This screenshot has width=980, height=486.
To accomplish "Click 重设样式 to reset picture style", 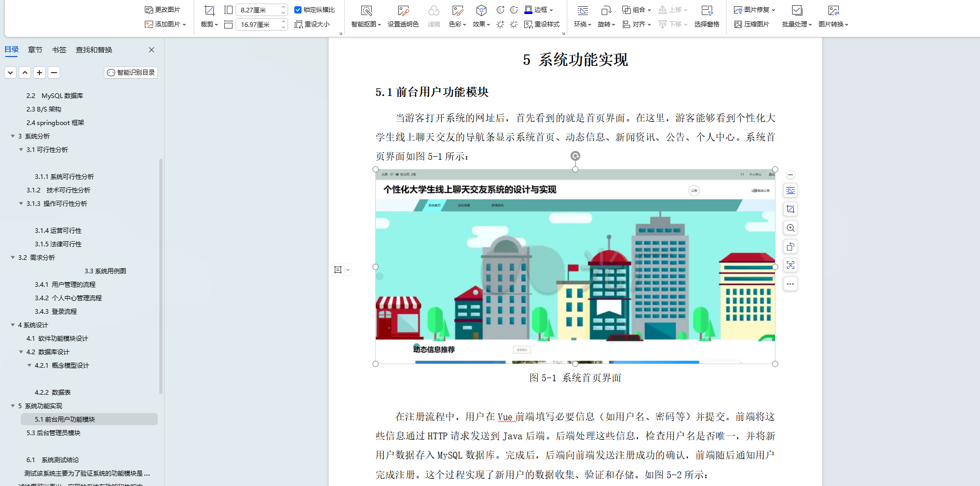I will (x=542, y=24).
